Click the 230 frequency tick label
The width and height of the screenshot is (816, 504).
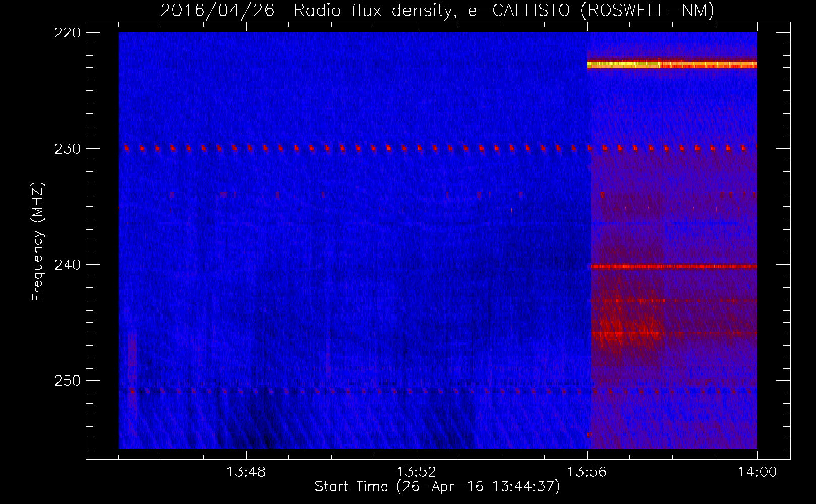68,149
